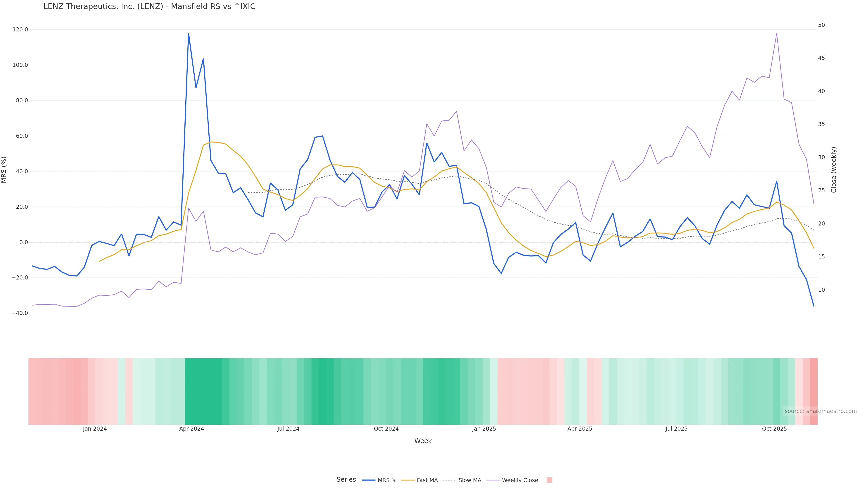Click the sharemaestro.com source text
Image resolution: width=868 pixels, height=488 pixels.
(821, 411)
